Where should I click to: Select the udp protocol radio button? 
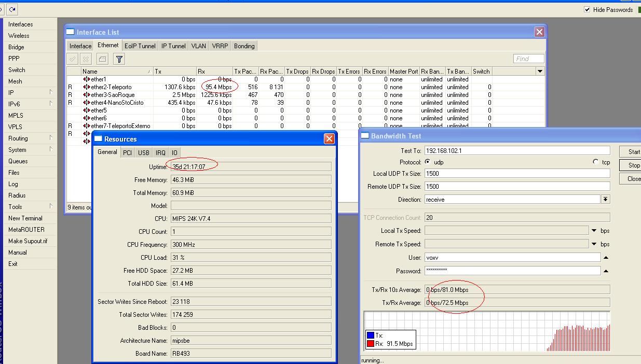(x=428, y=162)
